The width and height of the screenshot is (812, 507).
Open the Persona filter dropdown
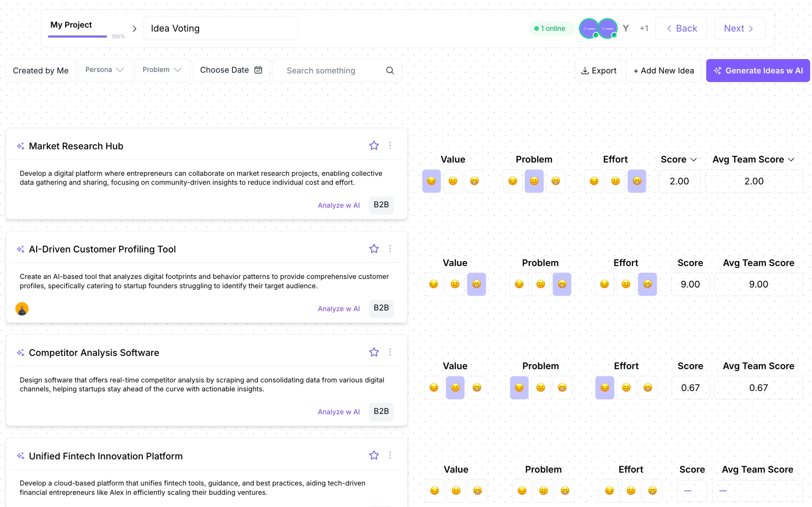pos(105,70)
